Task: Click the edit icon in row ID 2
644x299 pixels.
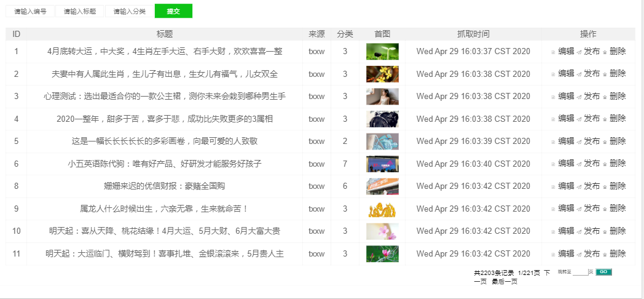Action: 553,74
